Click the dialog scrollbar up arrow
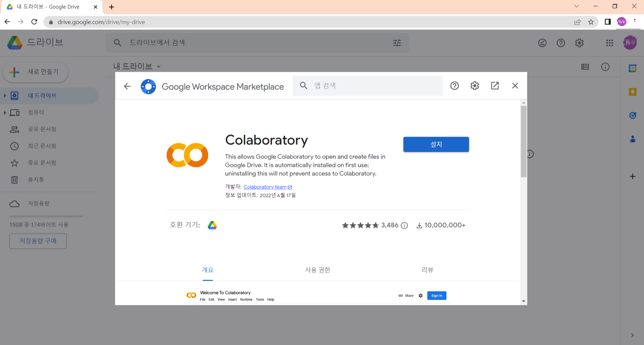The width and height of the screenshot is (644, 345). coord(524,103)
